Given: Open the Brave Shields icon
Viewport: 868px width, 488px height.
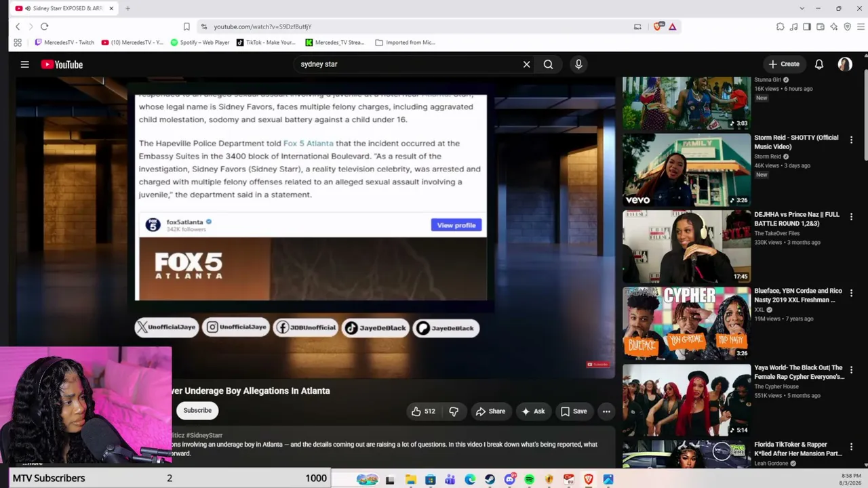Looking at the screenshot, I should click(x=658, y=26).
